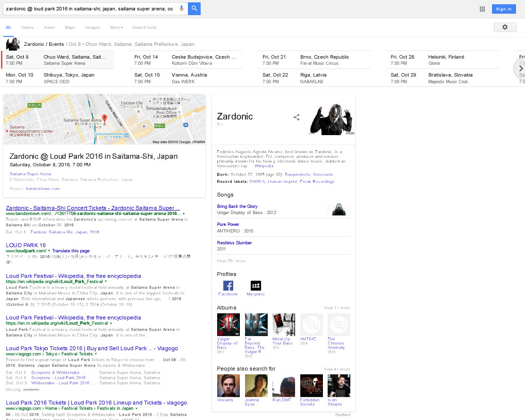Select the Sat, Oct 29 Bratislava event
The image size is (525, 420).
coord(442,78)
